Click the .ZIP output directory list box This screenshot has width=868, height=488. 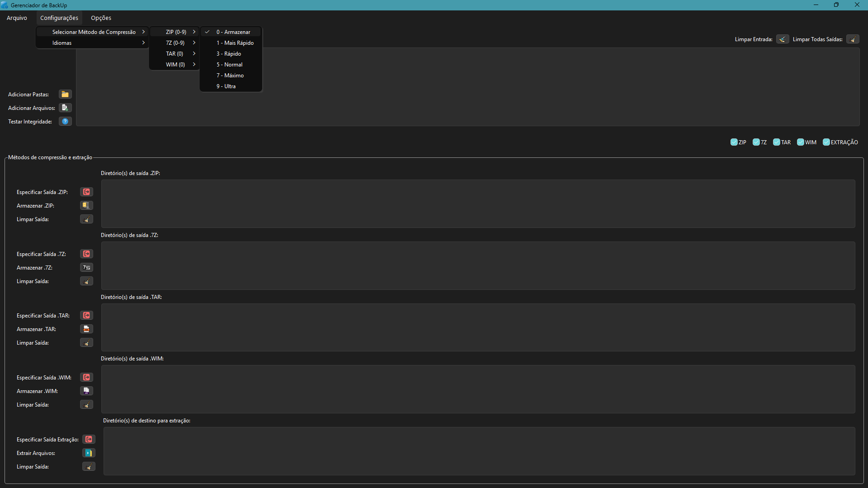(478, 204)
